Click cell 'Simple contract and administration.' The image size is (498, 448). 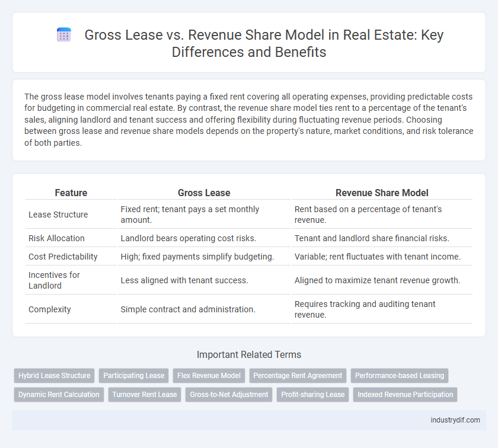pos(204,309)
